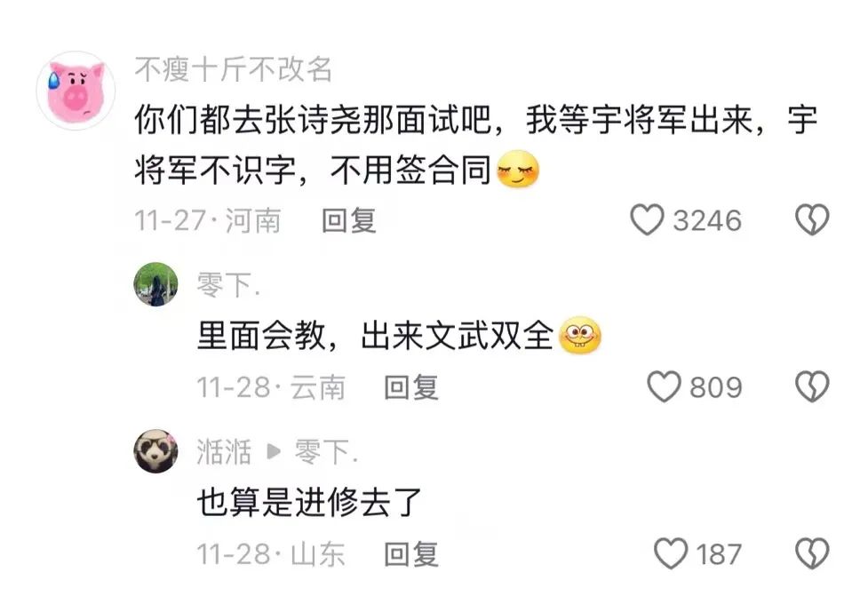Dislike the top comment by 不瘦十斤不改名
The height and width of the screenshot is (596, 868).
[x=812, y=219]
